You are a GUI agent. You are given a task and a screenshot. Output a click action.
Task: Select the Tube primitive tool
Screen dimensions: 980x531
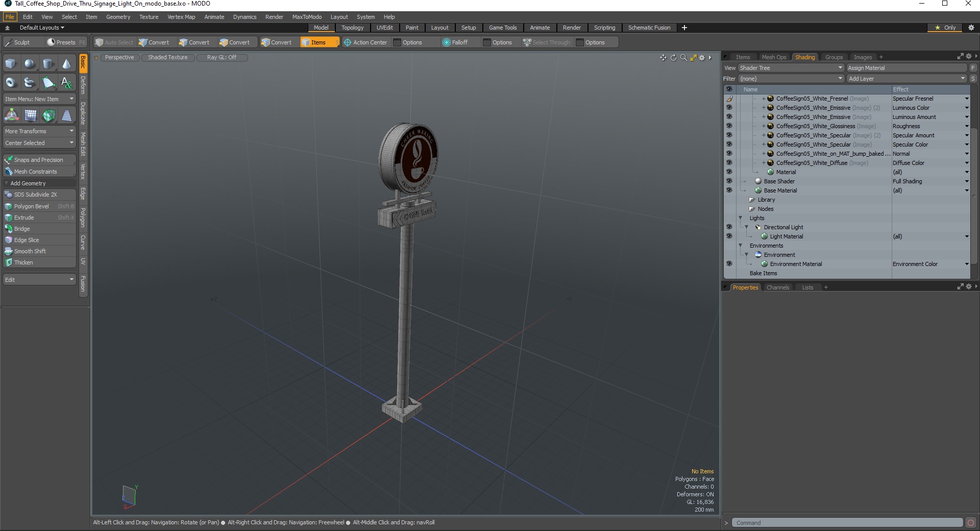click(x=30, y=82)
